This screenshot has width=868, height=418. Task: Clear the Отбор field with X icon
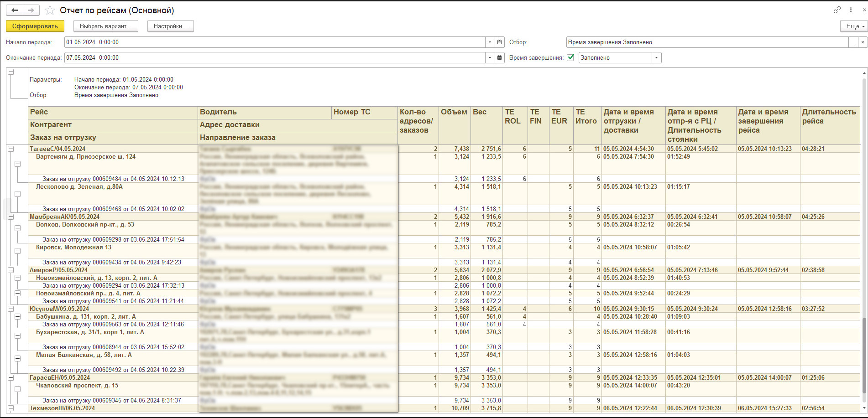click(x=863, y=42)
